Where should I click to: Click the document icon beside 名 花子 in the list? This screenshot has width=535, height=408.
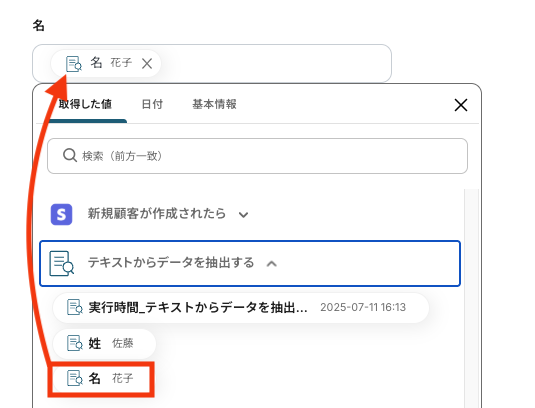click(75, 378)
